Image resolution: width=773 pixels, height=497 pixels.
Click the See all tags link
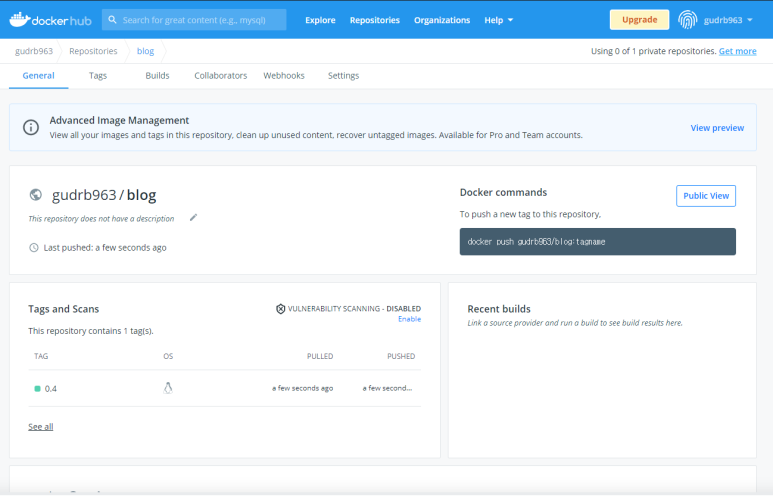click(x=40, y=426)
